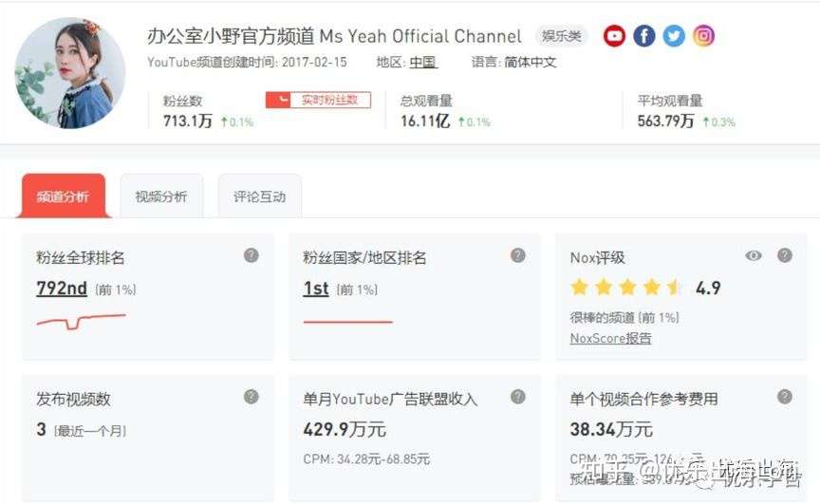Click the channel avatar photo

[70, 73]
